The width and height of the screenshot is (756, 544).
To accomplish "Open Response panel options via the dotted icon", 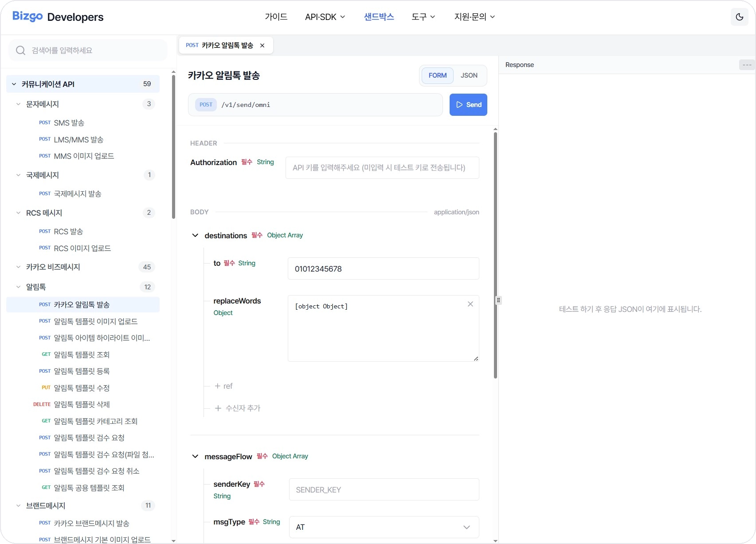I will pyautogui.click(x=746, y=65).
